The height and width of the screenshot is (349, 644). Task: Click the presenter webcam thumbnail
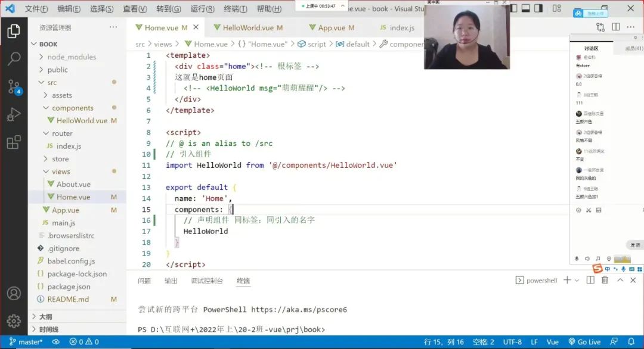(467, 37)
